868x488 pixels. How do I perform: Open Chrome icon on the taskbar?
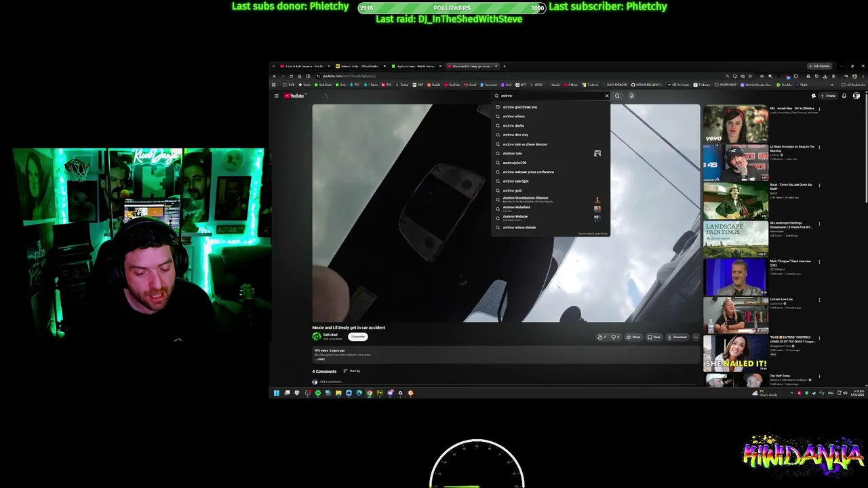[x=370, y=393]
